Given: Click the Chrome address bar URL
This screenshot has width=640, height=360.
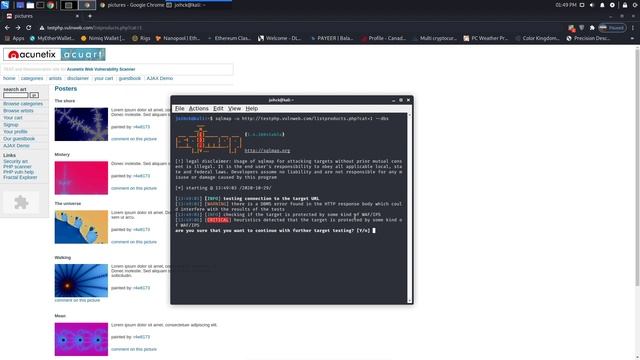Looking at the screenshot, I should [x=94, y=28].
